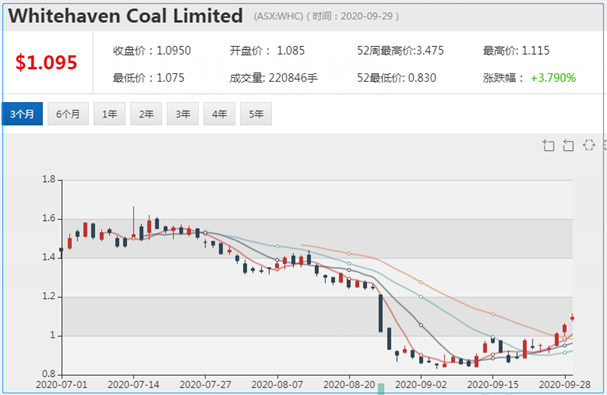Switch chart to 3年 range
607x395 pixels.
pos(183,114)
